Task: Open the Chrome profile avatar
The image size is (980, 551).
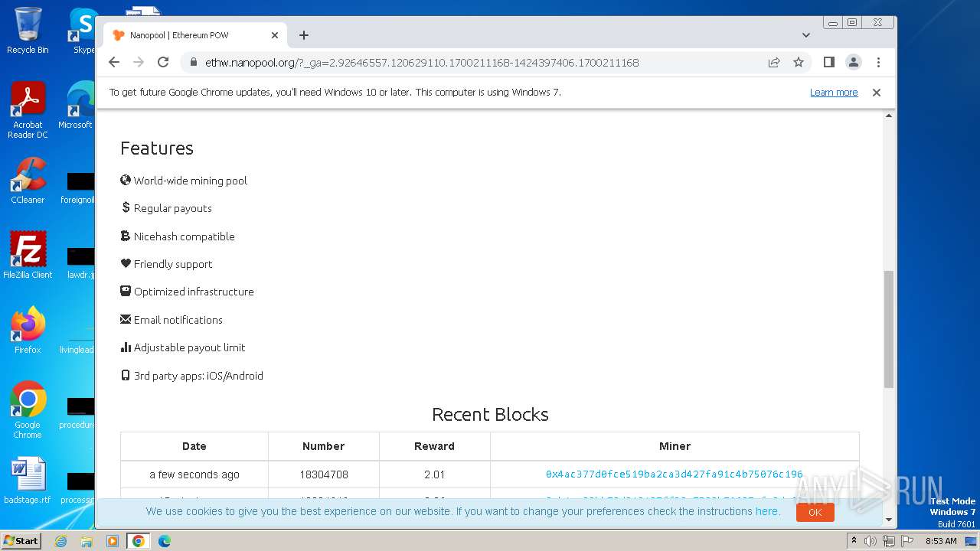Action: coord(854,62)
